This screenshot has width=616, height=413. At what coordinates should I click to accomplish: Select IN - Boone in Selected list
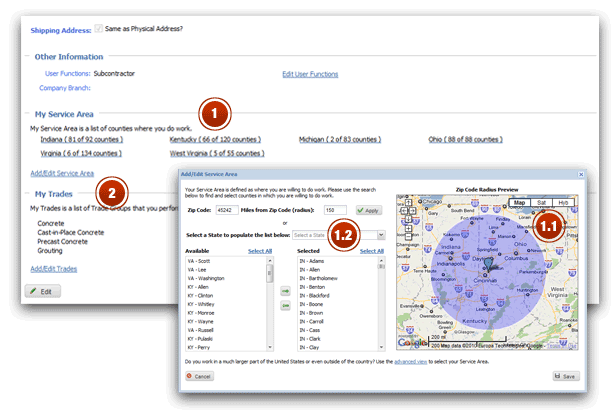[338, 305]
